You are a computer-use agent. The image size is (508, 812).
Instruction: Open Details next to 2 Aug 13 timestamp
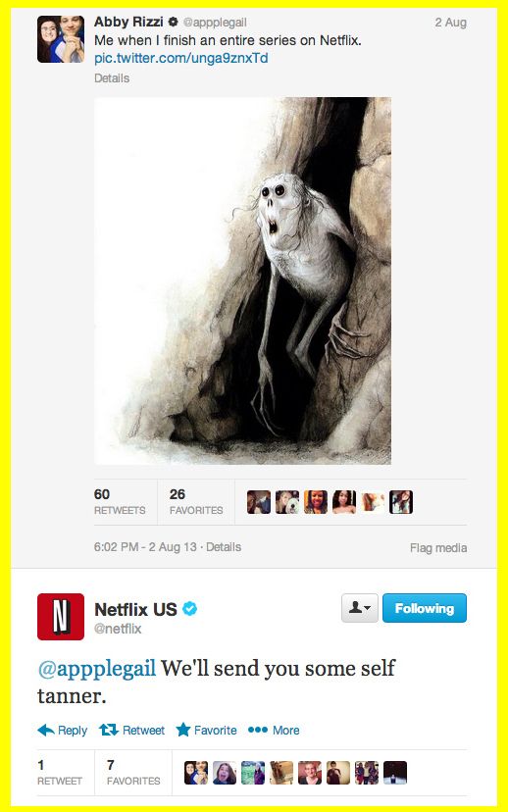pyautogui.click(x=224, y=547)
